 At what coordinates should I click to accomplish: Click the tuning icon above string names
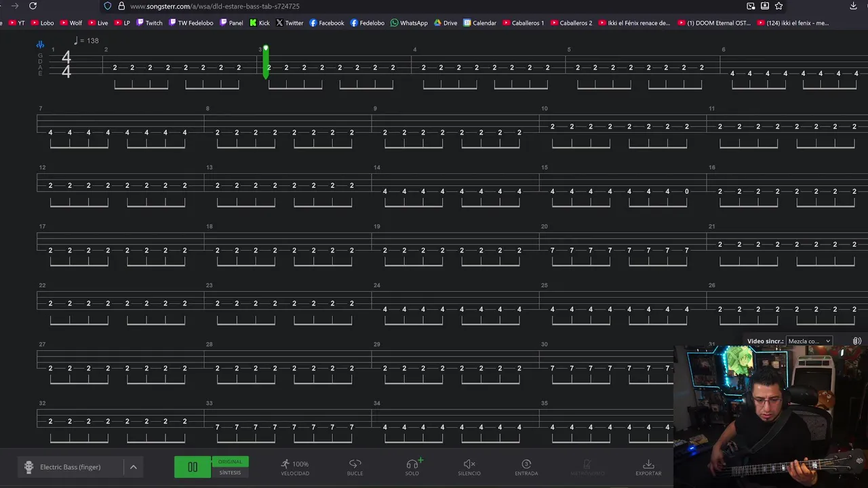pyautogui.click(x=40, y=45)
